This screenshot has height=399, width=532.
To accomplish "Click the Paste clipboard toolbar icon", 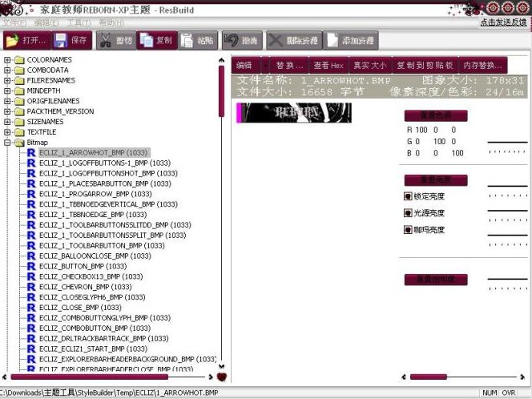I will point(187,40).
